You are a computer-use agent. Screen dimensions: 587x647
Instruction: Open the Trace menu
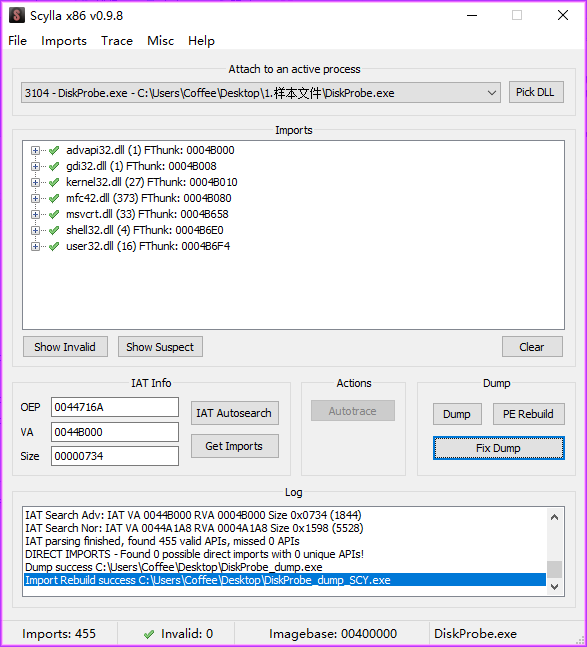coord(117,41)
